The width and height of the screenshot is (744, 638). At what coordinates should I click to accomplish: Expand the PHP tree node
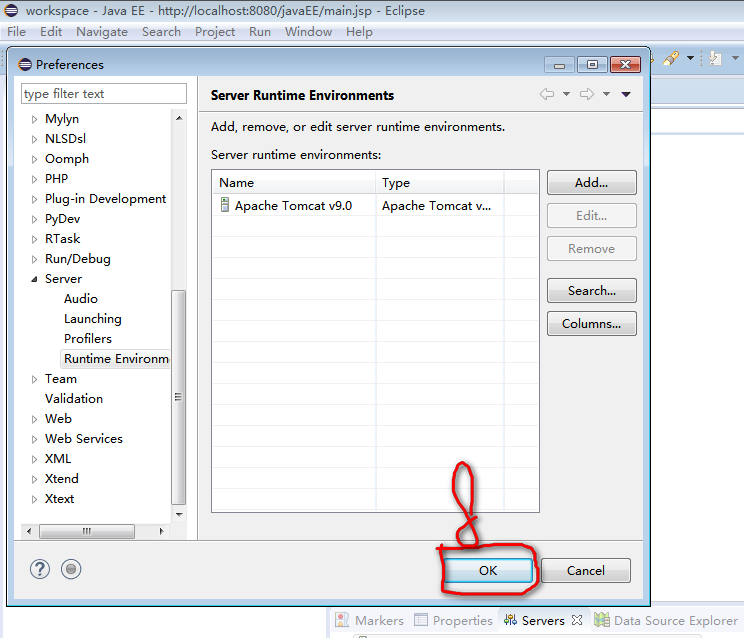[34, 179]
